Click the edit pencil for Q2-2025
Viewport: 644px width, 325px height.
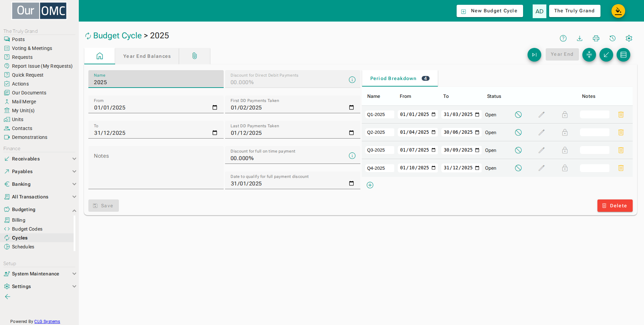(542, 132)
